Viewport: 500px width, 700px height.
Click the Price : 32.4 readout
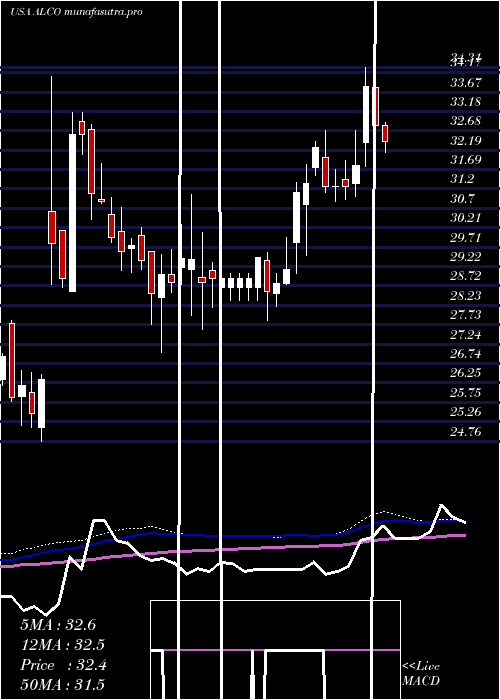click(63, 665)
